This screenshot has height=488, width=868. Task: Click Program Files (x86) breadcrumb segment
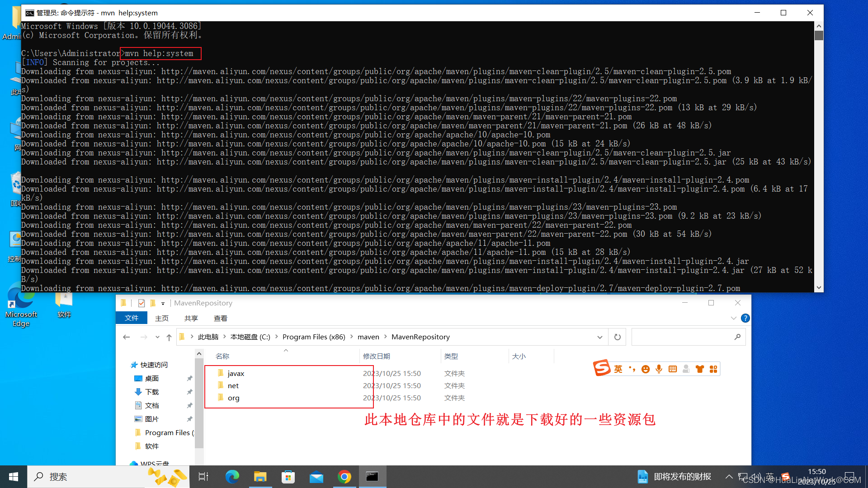(314, 337)
